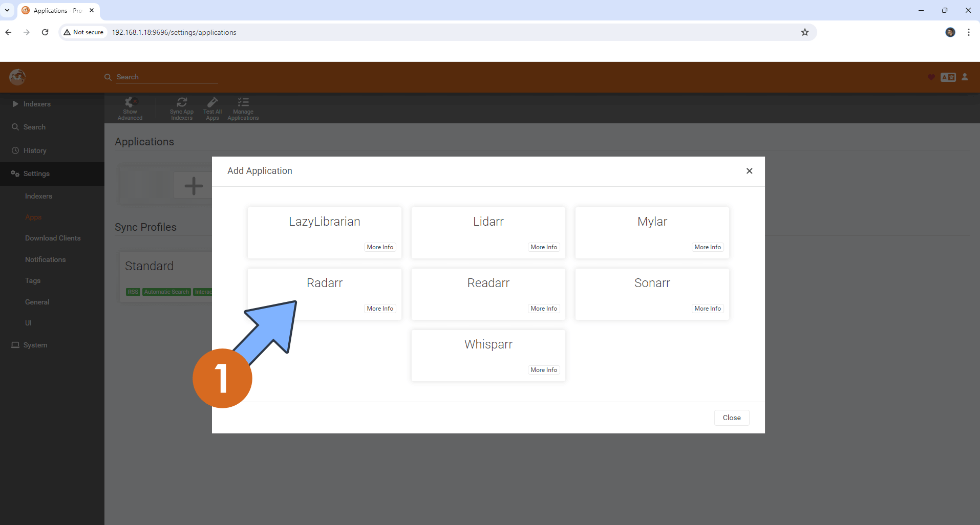Open the keyboard shortcuts icon in header
980x525 pixels.
coord(948,77)
